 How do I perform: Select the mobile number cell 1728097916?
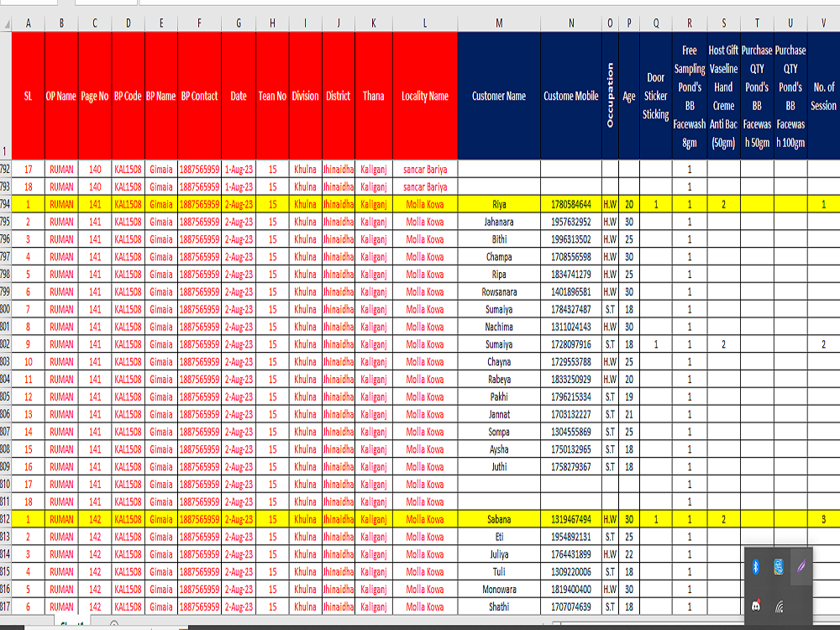pyautogui.click(x=571, y=344)
